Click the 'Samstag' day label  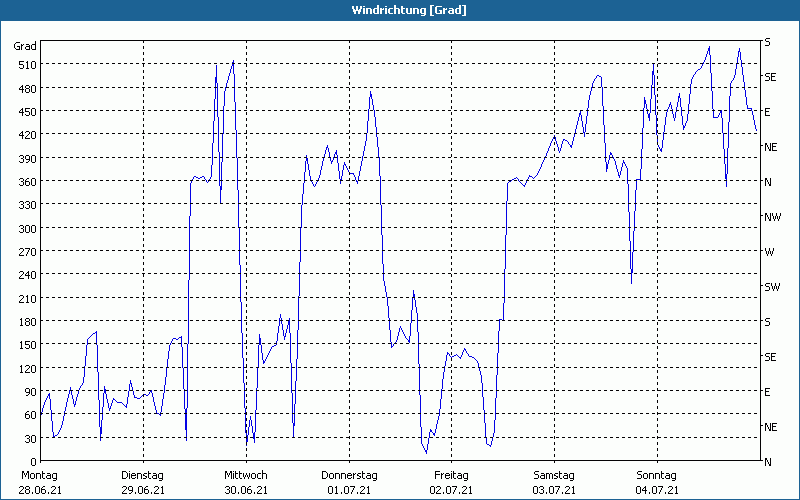point(554,476)
